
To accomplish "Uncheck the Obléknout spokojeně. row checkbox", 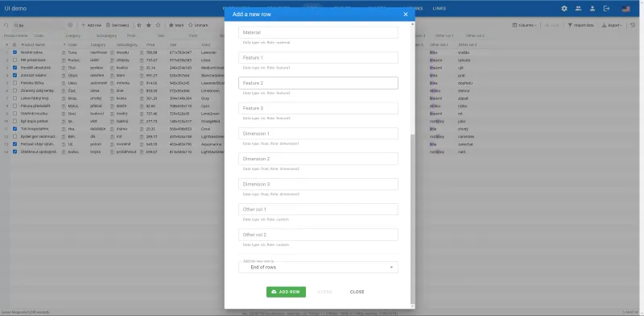I will [x=14, y=152].
